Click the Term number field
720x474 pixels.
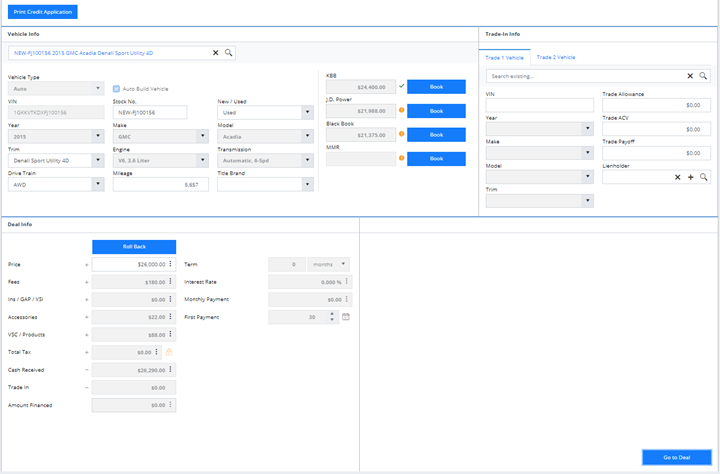point(287,264)
